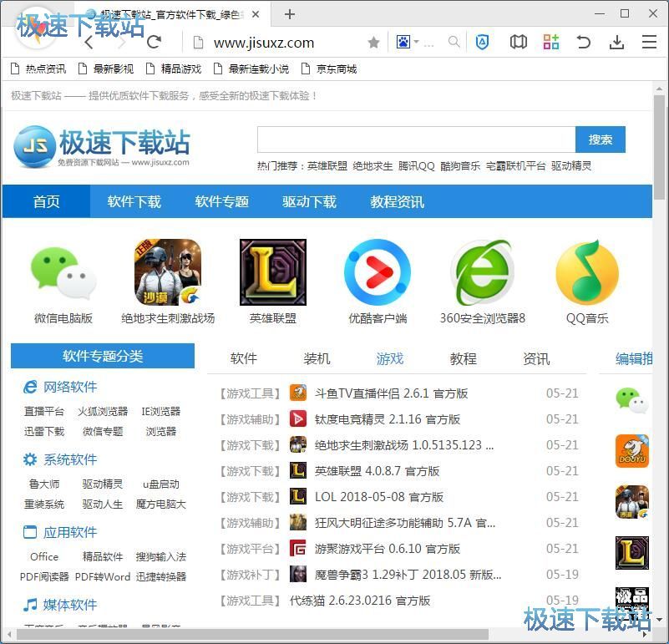Viewport: 669px width, 644px height.
Task: Switch to the 游戏 list tab
Action: pos(390,358)
